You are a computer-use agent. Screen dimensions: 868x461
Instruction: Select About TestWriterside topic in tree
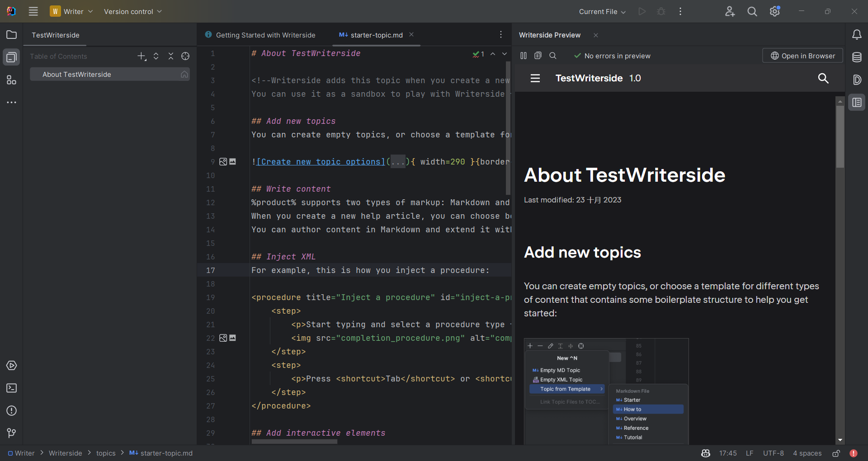coord(110,74)
